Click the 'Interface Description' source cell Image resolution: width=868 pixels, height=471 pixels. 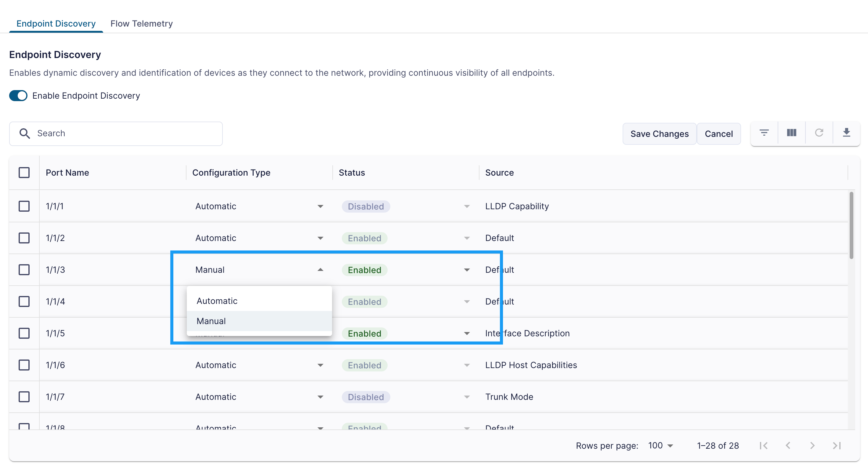[527, 334]
